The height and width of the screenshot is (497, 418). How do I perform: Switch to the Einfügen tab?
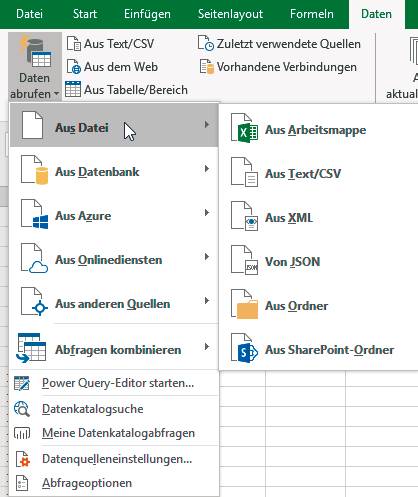(147, 14)
